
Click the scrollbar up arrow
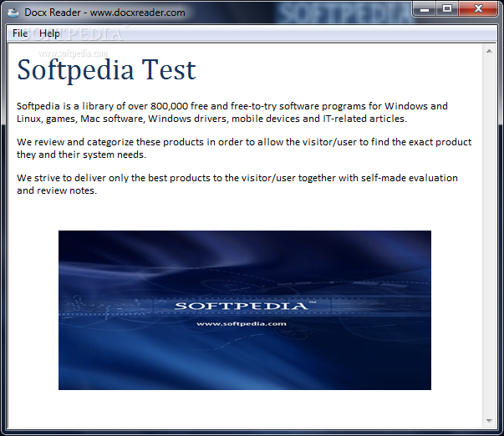[489, 52]
